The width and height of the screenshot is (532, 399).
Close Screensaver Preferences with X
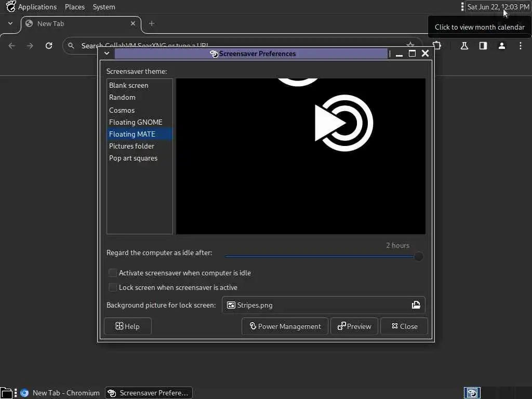pyautogui.click(x=425, y=54)
